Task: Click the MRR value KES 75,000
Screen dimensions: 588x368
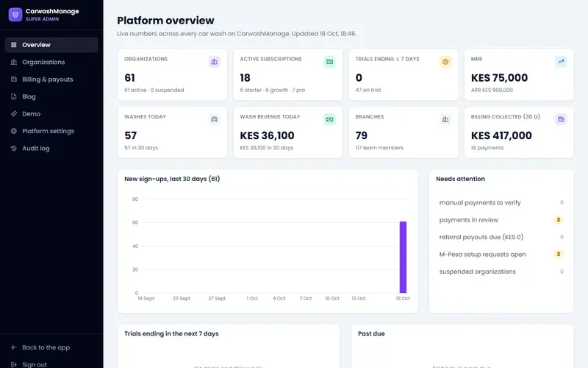Action: point(500,78)
